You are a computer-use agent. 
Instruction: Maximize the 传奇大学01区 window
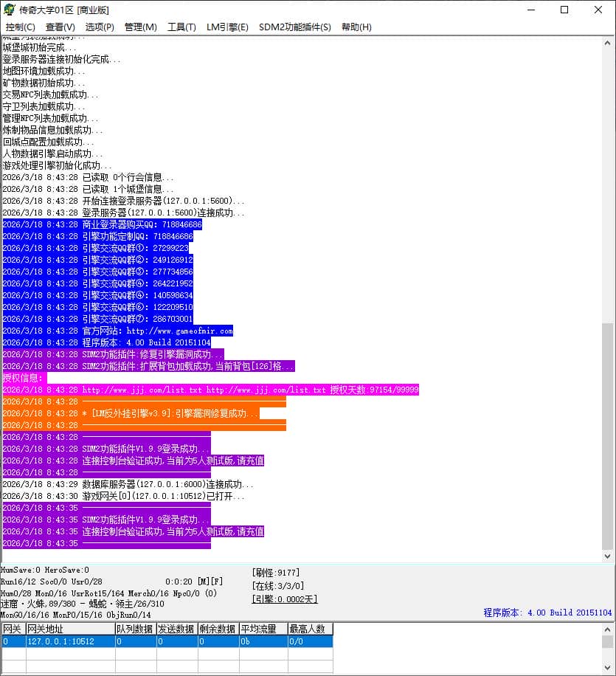click(564, 10)
